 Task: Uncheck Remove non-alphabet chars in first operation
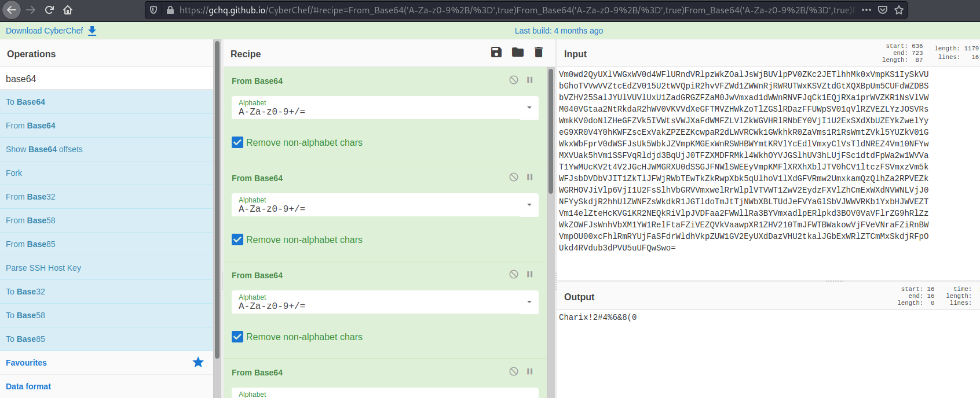237,142
